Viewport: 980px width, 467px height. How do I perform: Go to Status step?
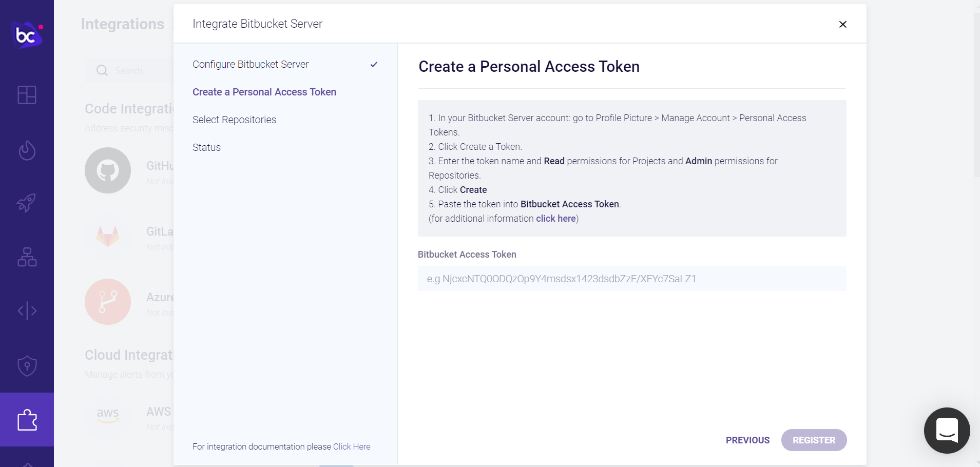pyautogui.click(x=206, y=147)
